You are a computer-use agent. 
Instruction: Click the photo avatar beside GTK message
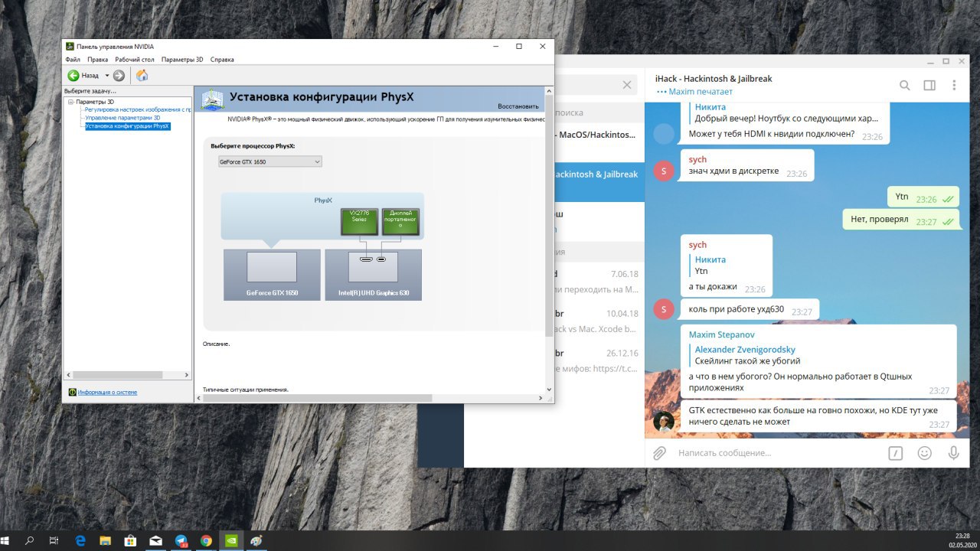[664, 422]
